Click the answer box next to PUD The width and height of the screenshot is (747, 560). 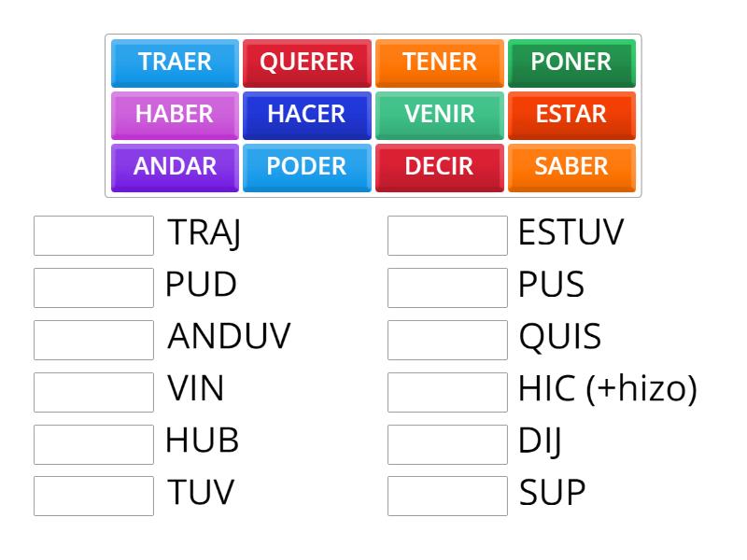[93, 287]
